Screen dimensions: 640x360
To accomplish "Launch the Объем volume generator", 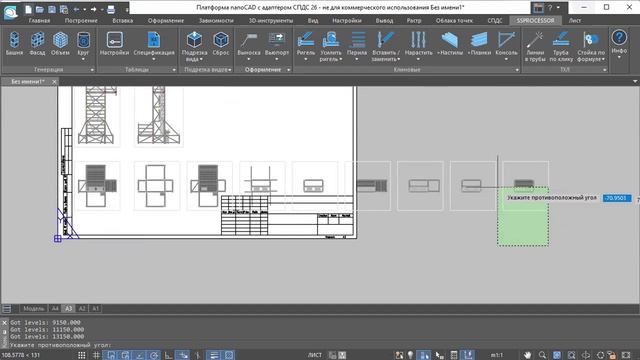I will (x=60, y=44).
